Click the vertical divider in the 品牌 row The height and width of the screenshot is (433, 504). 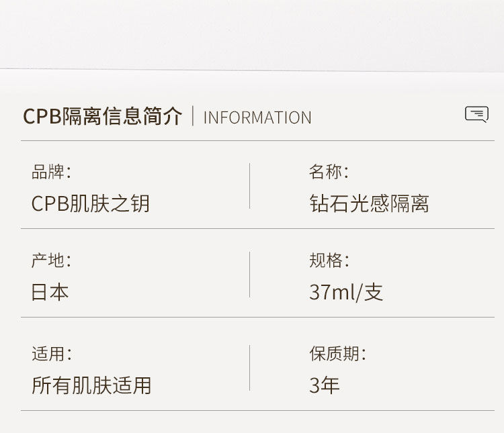tap(250, 186)
